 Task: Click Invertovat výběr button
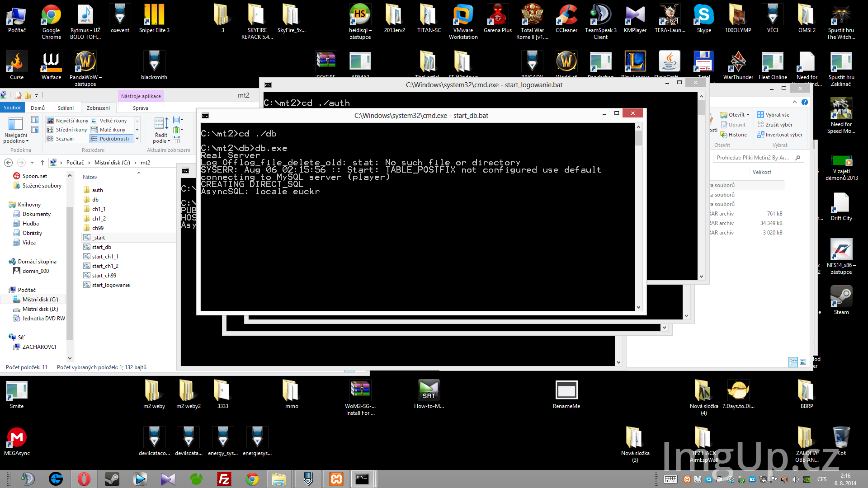(x=780, y=135)
